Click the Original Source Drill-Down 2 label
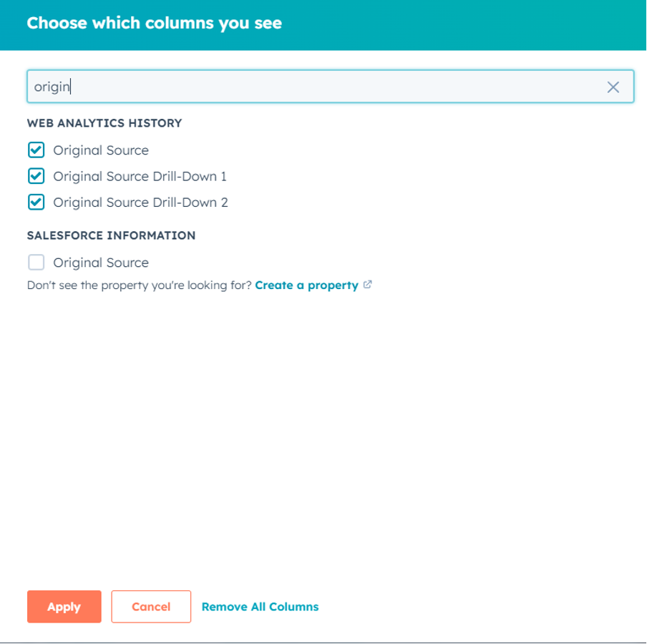 point(140,203)
